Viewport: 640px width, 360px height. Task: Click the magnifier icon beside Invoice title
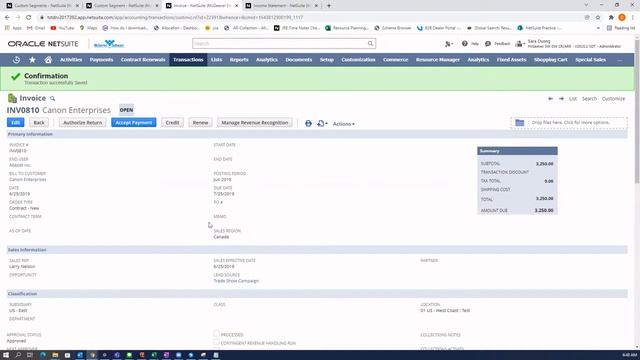(52, 98)
